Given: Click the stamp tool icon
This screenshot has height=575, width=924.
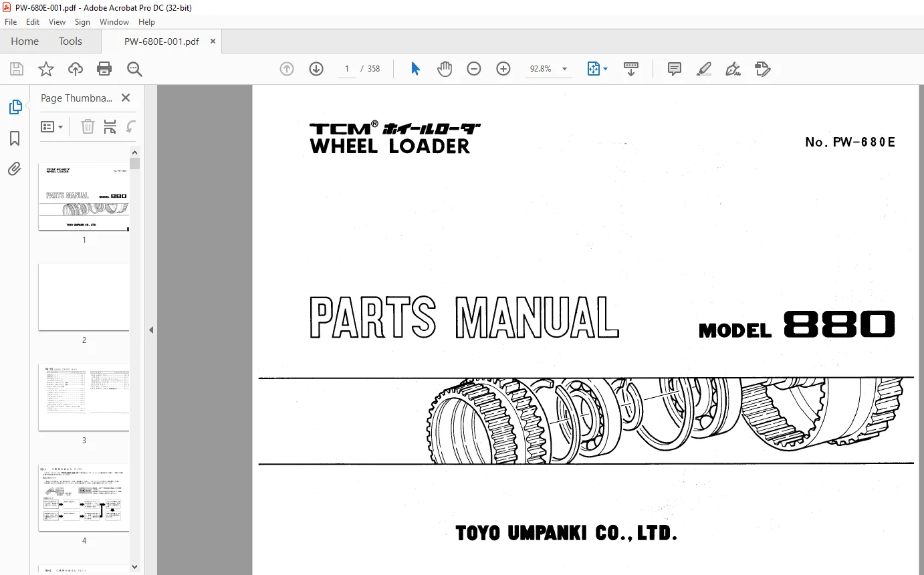Looking at the screenshot, I should click(762, 69).
